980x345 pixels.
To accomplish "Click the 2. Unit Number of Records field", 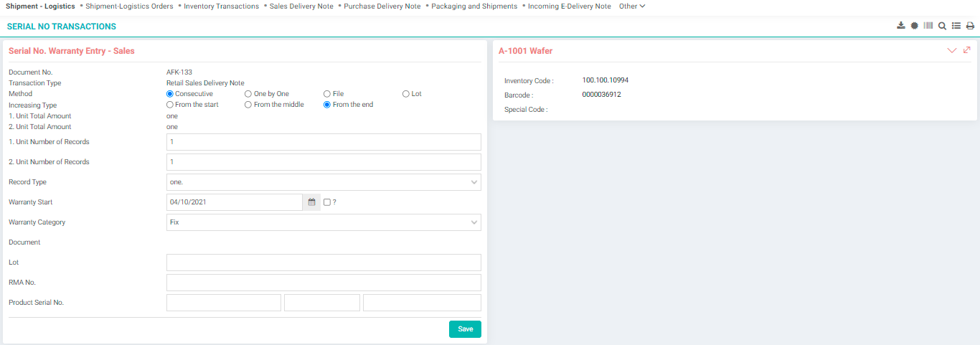I will click(324, 162).
